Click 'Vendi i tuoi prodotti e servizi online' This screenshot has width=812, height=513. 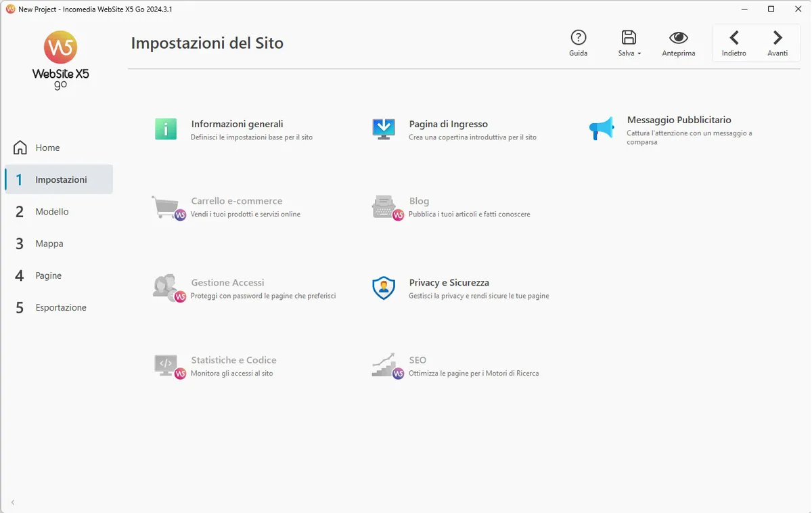click(x=246, y=215)
